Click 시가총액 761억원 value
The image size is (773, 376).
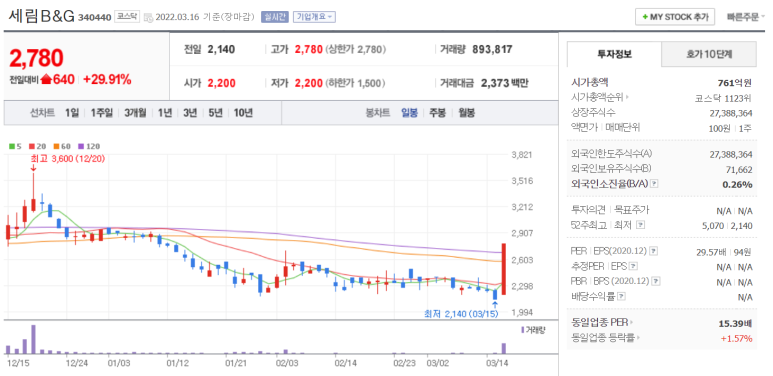click(x=735, y=82)
